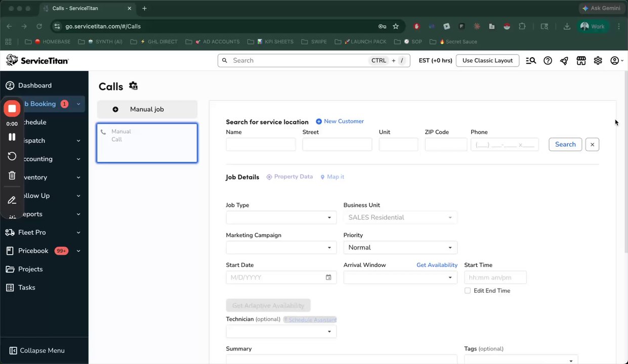The height and width of the screenshot is (364, 628).
Task: Go to Dashboard in the sidebar
Action: click(35, 85)
